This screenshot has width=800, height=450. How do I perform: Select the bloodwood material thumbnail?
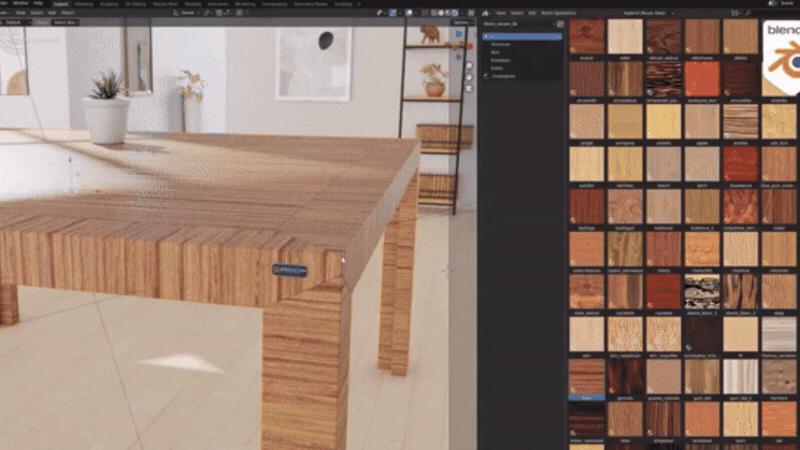point(740,164)
